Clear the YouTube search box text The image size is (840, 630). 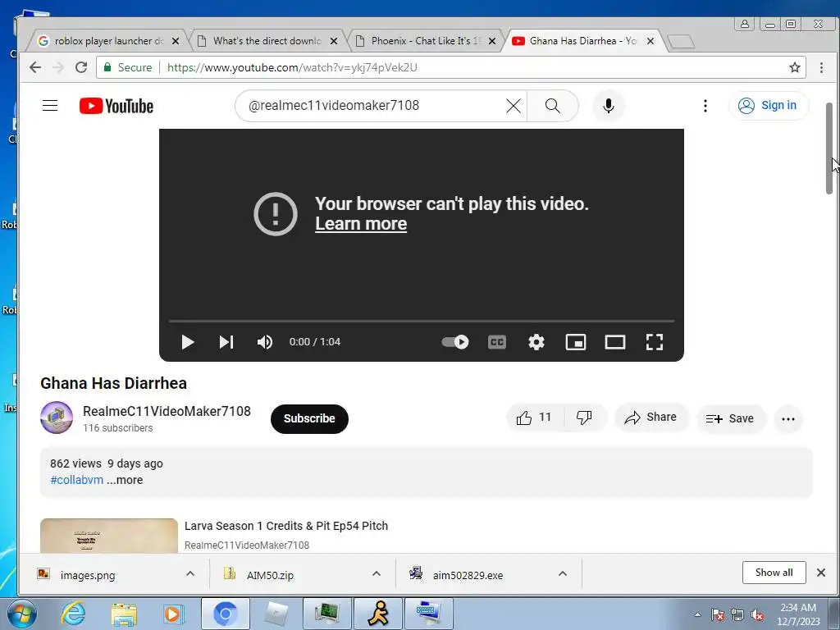[514, 106]
